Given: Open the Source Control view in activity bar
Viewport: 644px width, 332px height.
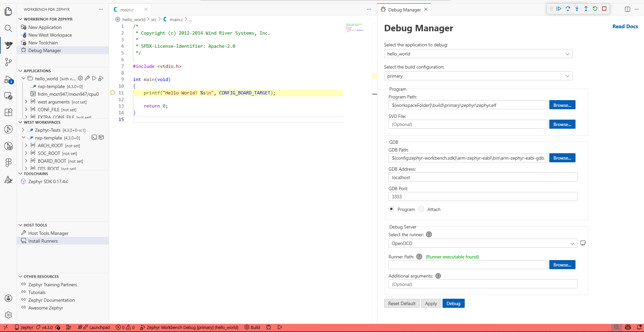Looking at the screenshot, I should click(8, 62).
